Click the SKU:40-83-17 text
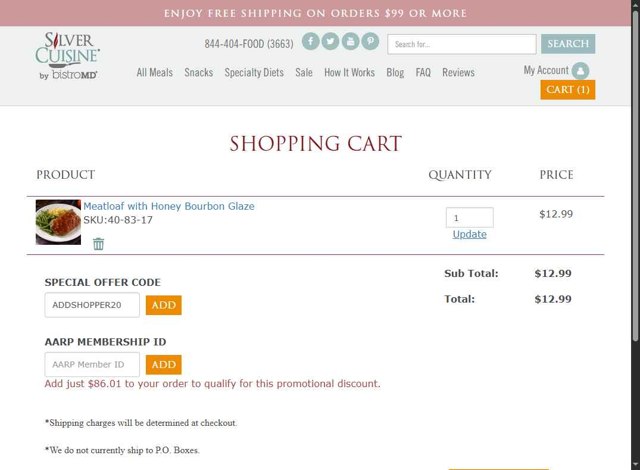The height and width of the screenshot is (470, 640). point(118,220)
